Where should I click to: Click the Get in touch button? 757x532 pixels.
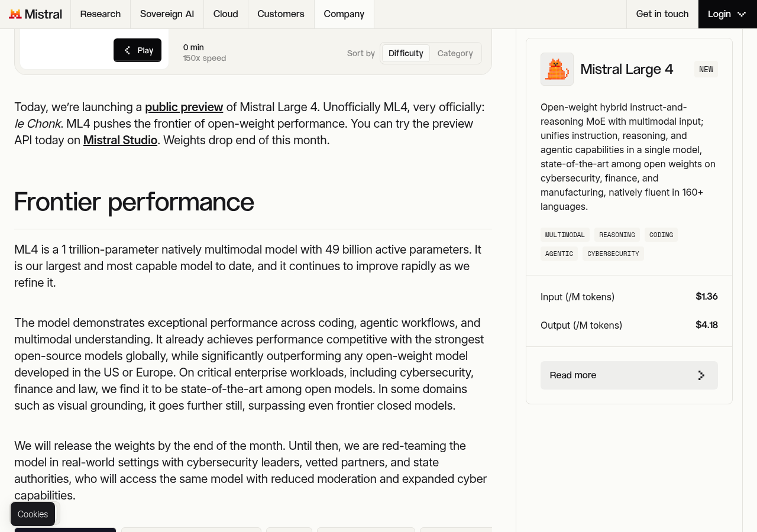click(662, 14)
